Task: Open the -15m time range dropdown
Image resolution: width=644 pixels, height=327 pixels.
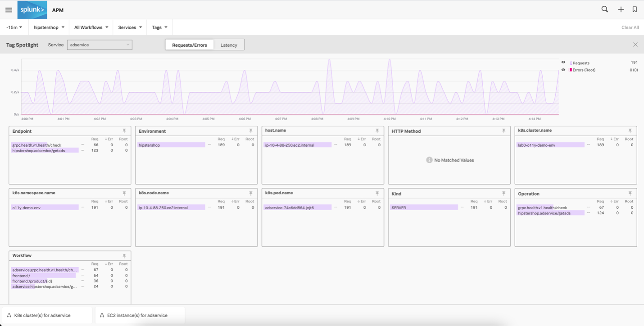Action: pos(14,27)
